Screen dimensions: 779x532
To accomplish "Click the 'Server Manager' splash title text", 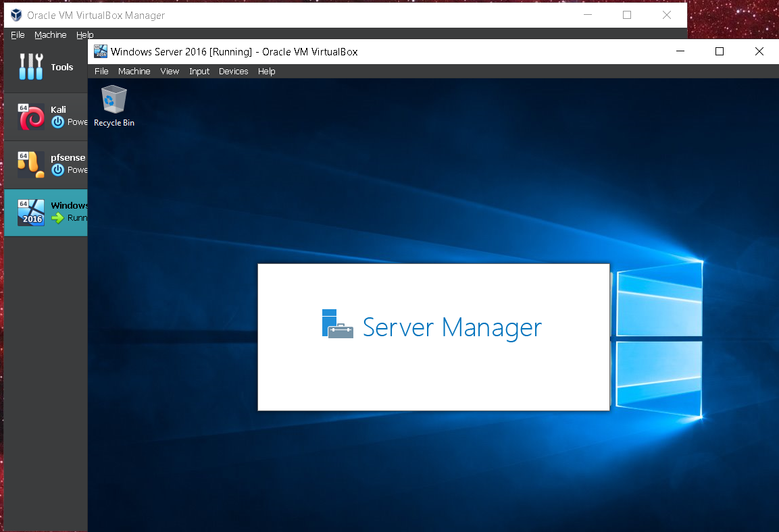I will pyautogui.click(x=452, y=327).
